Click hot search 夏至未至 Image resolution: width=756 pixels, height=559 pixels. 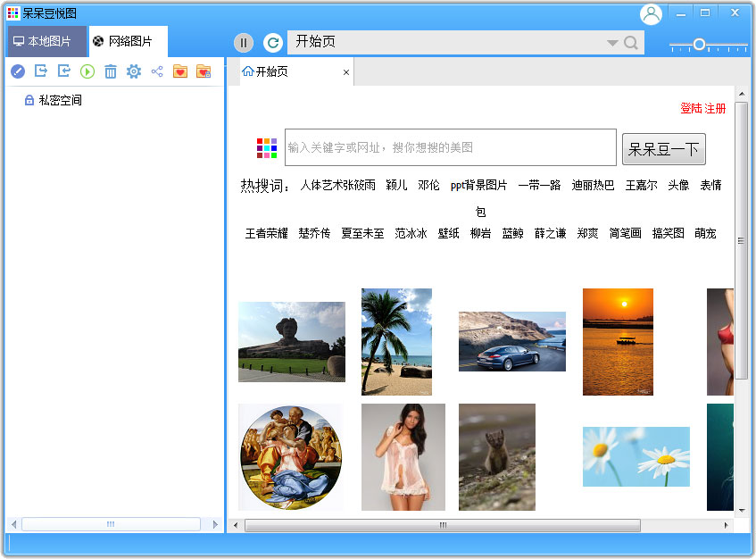click(x=362, y=233)
